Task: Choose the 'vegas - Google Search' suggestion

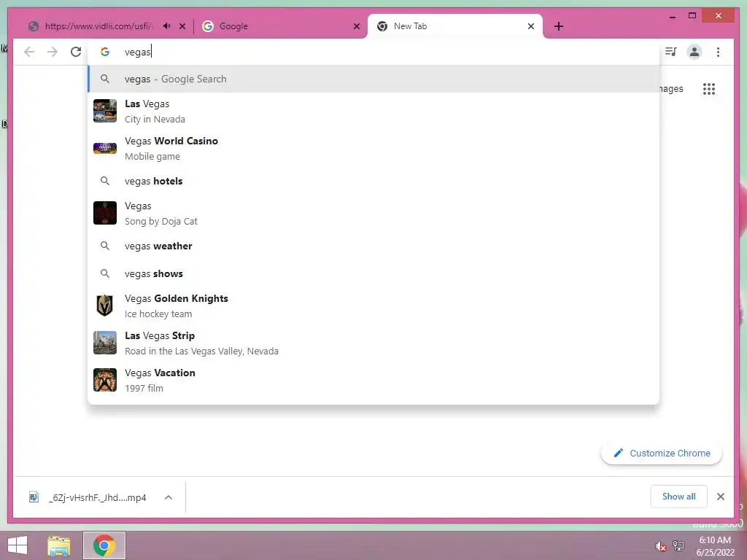Action: pyautogui.click(x=373, y=79)
